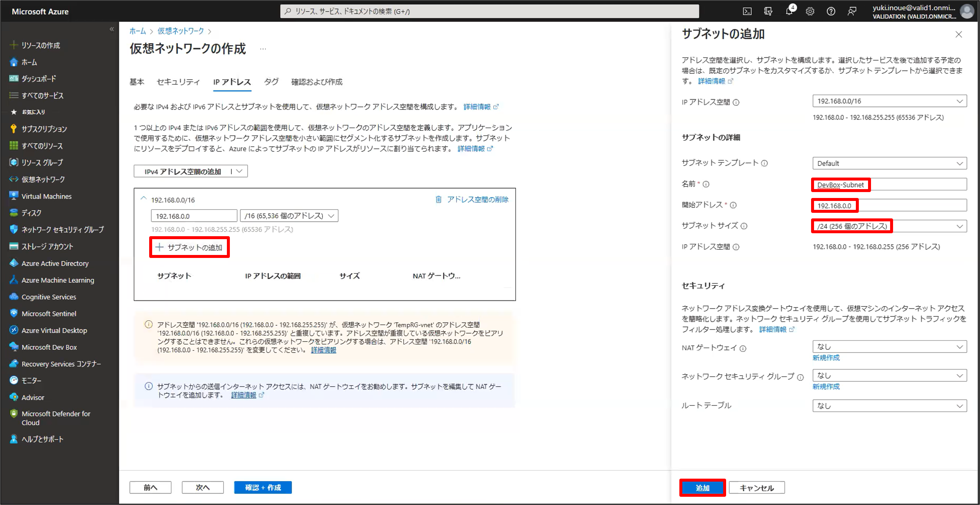Open リソース グループ icon

pos(14,162)
